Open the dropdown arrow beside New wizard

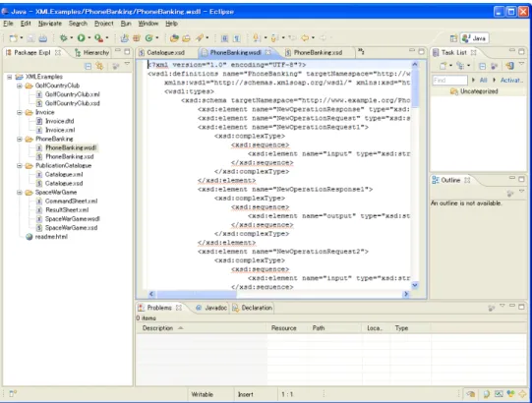coord(21,38)
